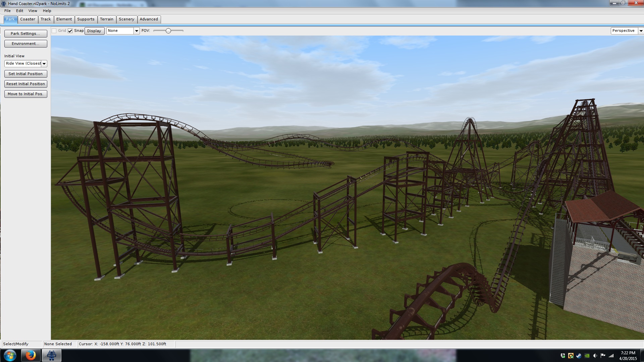The width and height of the screenshot is (644, 362).
Task: Expand the Initial View dropdown
Action: [44, 64]
